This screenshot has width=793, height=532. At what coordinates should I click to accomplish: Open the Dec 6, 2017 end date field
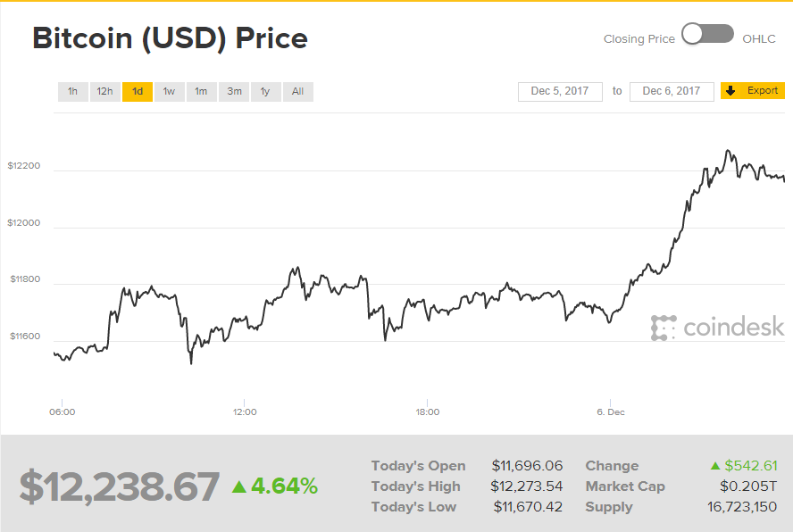(672, 91)
